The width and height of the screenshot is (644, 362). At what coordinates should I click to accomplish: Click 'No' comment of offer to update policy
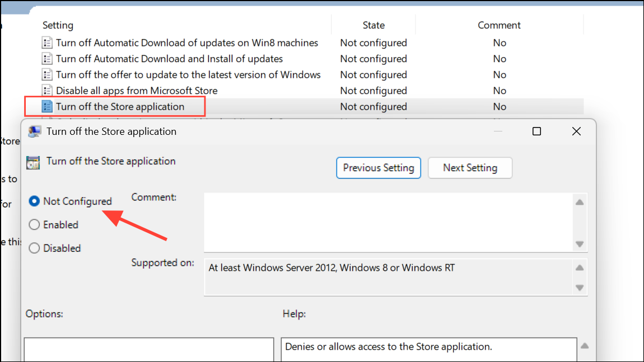[x=500, y=75]
